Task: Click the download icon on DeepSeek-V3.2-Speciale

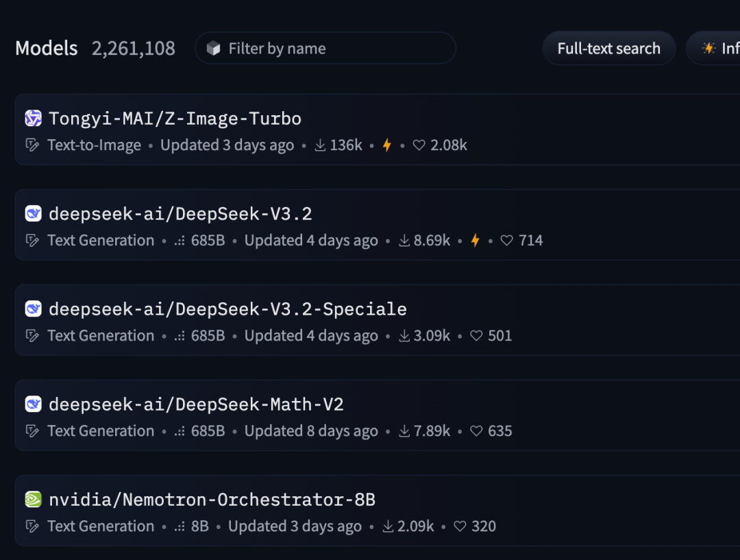Action: (x=404, y=336)
